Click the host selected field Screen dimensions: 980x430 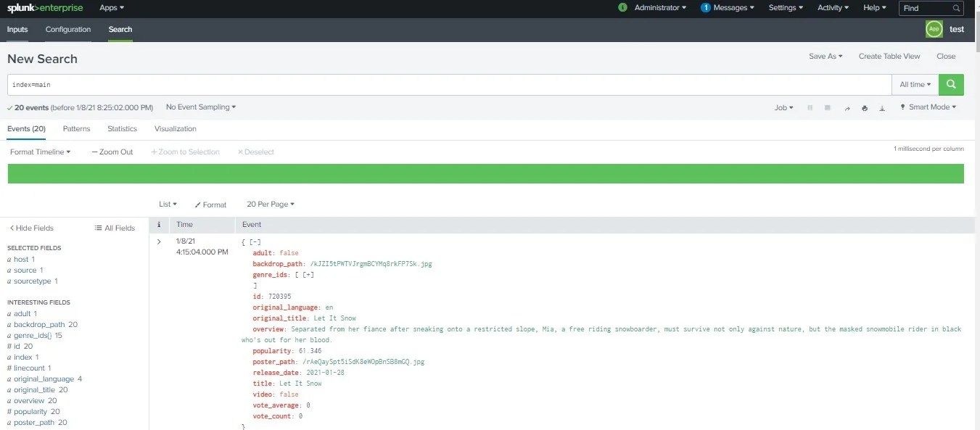tap(21, 259)
